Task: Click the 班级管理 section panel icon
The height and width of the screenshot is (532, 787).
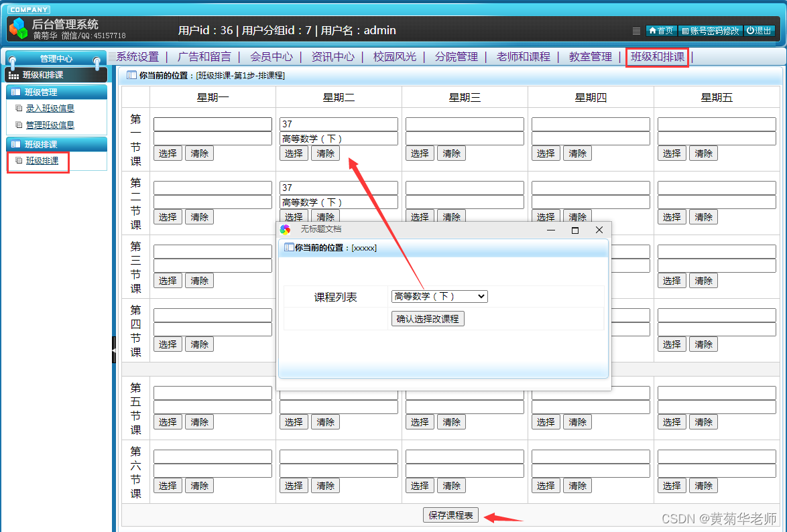Action: [15, 92]
